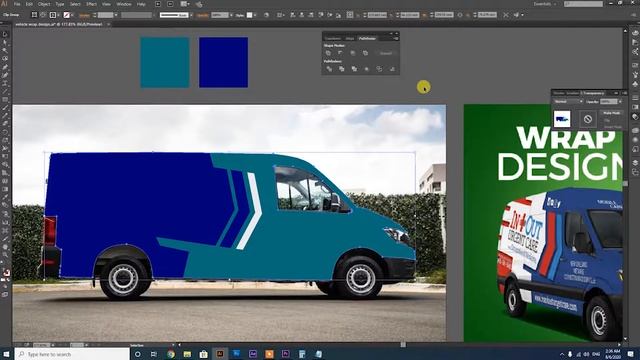Click Merge in Pathfinders row
This screenshot has width=640, height=360.
(354, 69)
